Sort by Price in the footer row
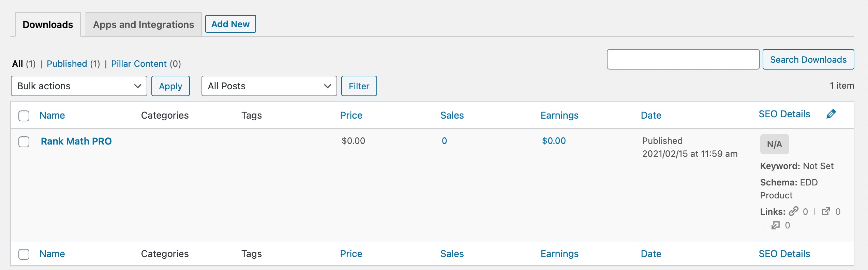 click(x=351, y=254)
